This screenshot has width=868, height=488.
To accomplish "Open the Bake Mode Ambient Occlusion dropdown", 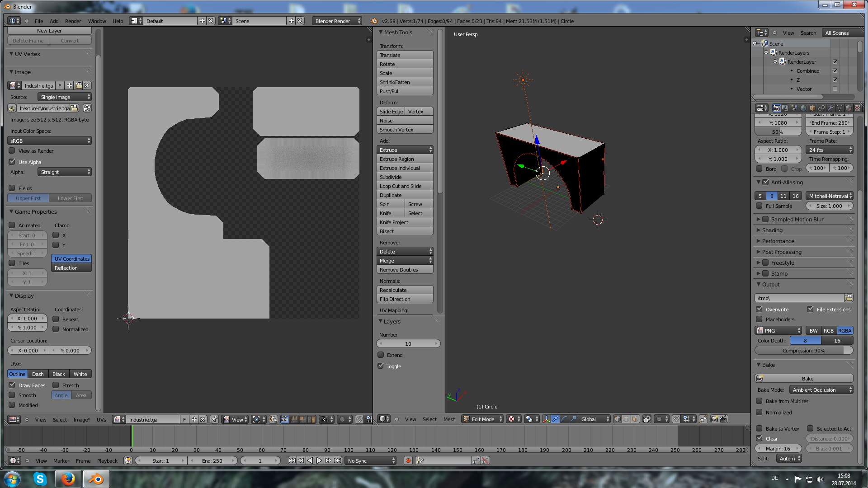I will tap(821, 390).
